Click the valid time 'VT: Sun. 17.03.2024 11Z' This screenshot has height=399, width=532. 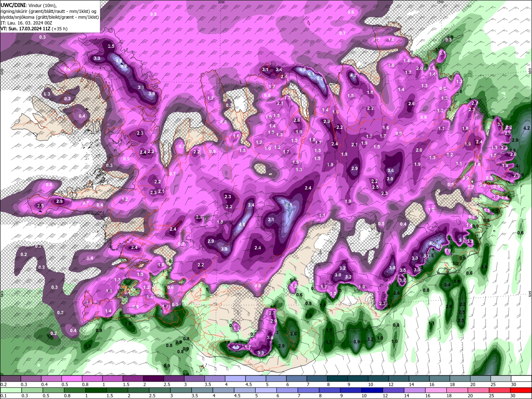click(x=25, y=29)
